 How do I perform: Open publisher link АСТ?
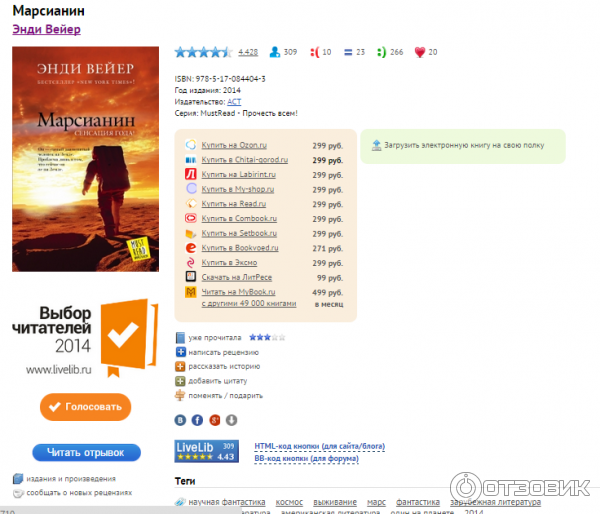tap(234, 102)
